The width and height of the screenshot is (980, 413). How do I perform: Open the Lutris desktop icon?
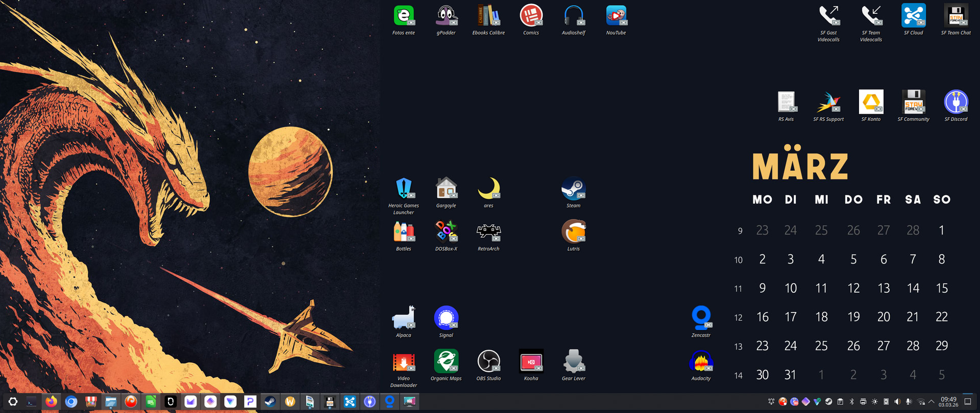point(573,233)
